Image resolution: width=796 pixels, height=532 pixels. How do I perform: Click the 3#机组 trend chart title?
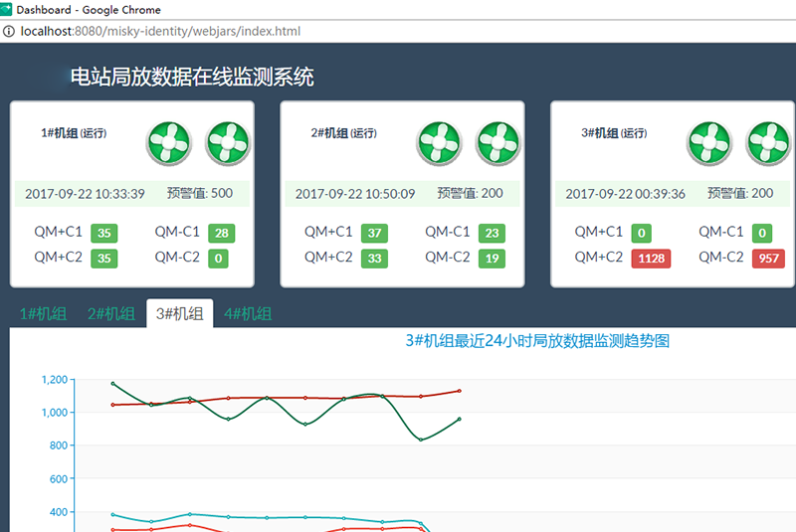[x=537, y=341]
